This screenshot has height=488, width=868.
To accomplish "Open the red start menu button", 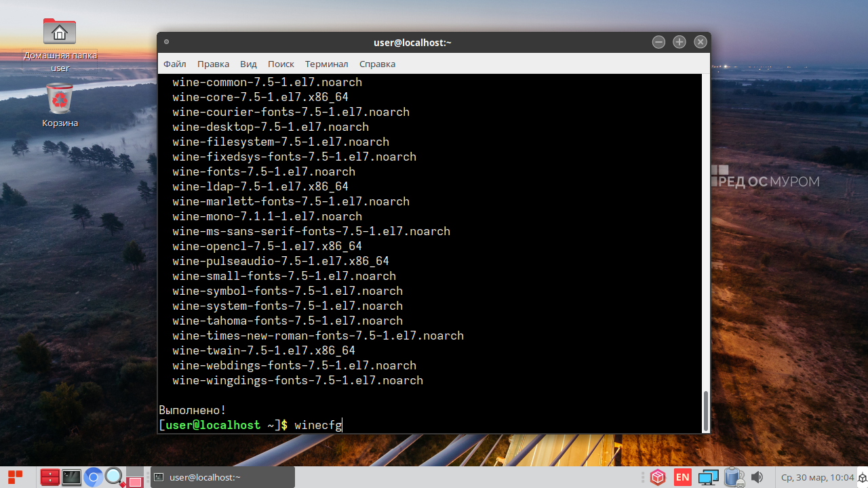I will (x=15, y=477).
